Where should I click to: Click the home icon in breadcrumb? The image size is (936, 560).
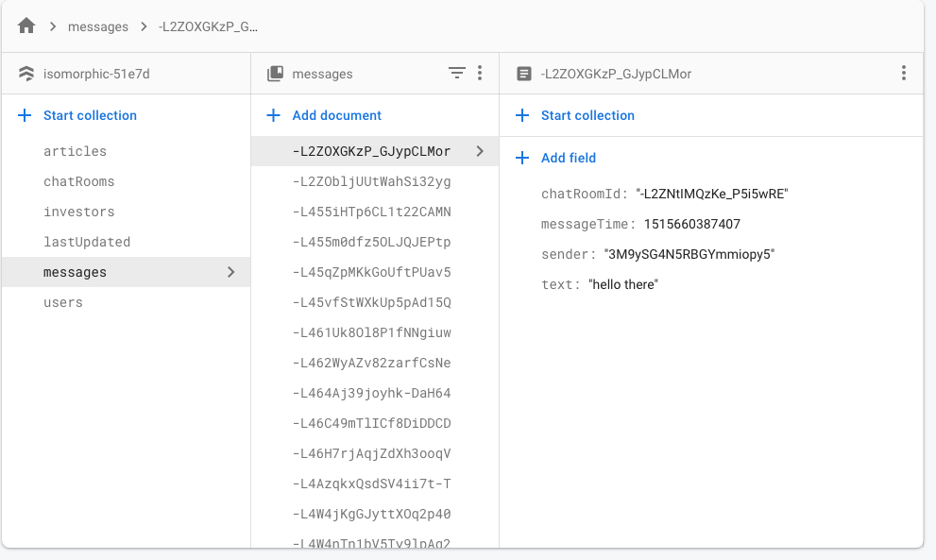click(26, 26)
